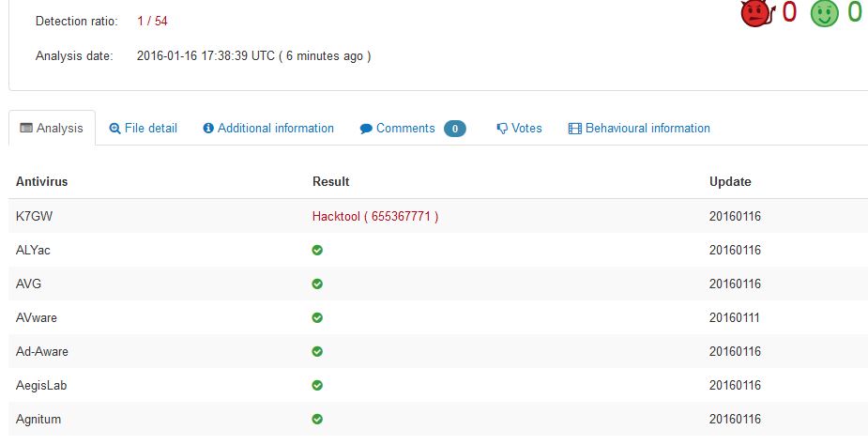The width and height of the screenshot is (868, 445).
Task: Click the green check icon for Agnitum
Action: (317, 419)
